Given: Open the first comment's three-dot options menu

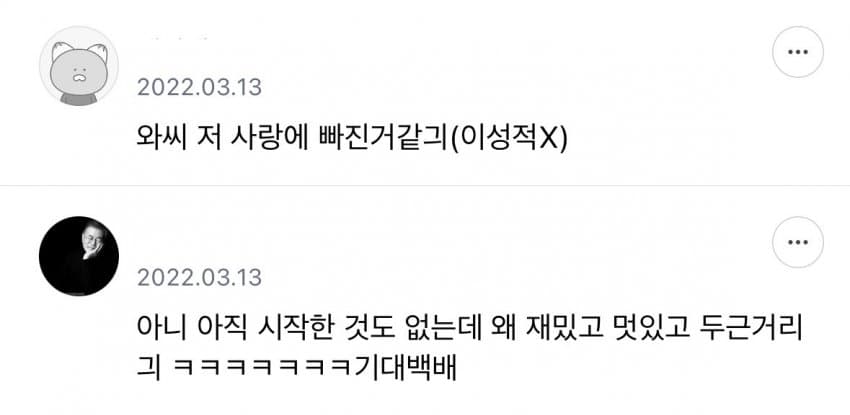Looking at the screenshot, I should coord(797,52).
